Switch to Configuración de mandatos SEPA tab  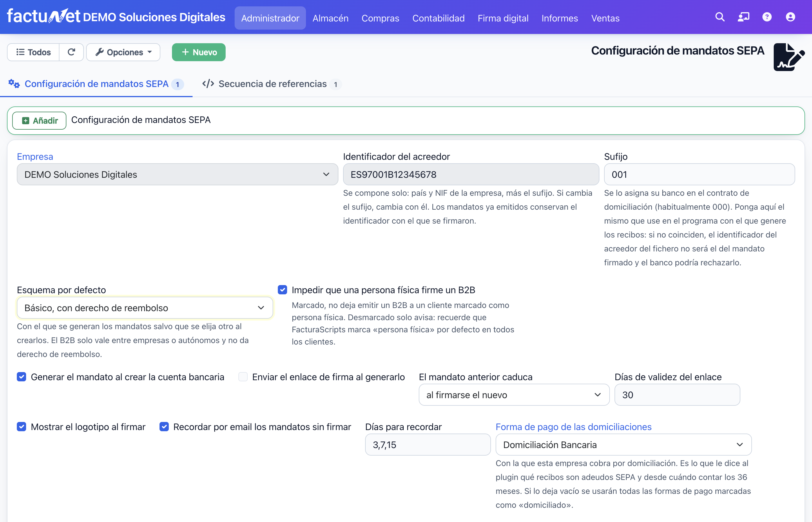96,84
